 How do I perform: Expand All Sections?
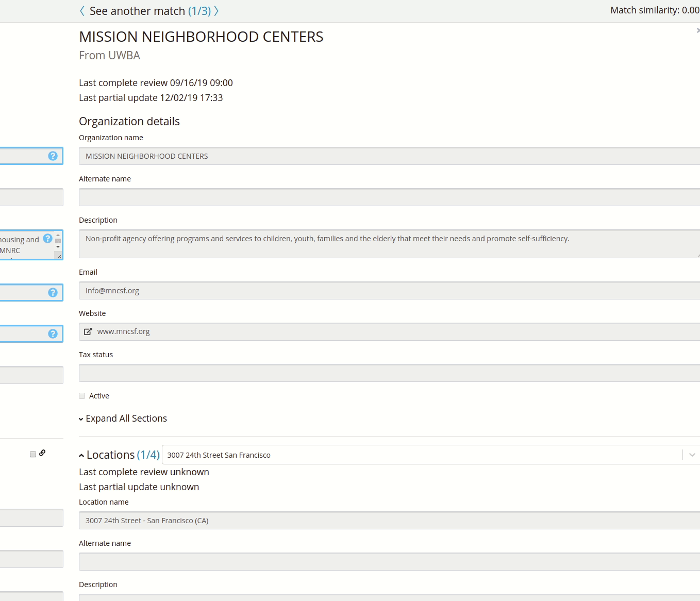[123, 419]
